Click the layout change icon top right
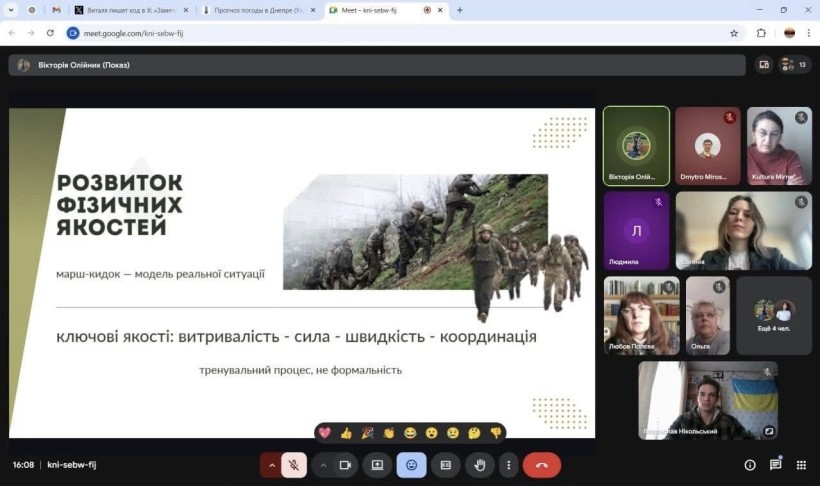 click(x=764, y=65)
